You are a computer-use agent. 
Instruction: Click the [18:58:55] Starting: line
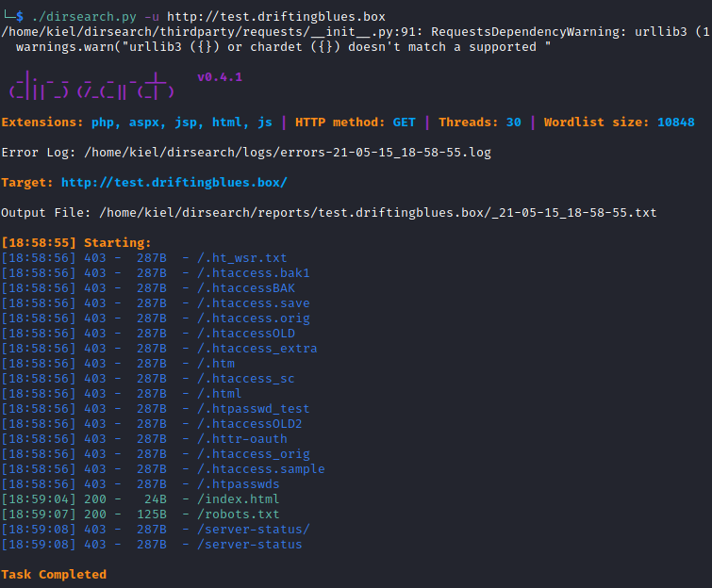click(x=75, y=243)
